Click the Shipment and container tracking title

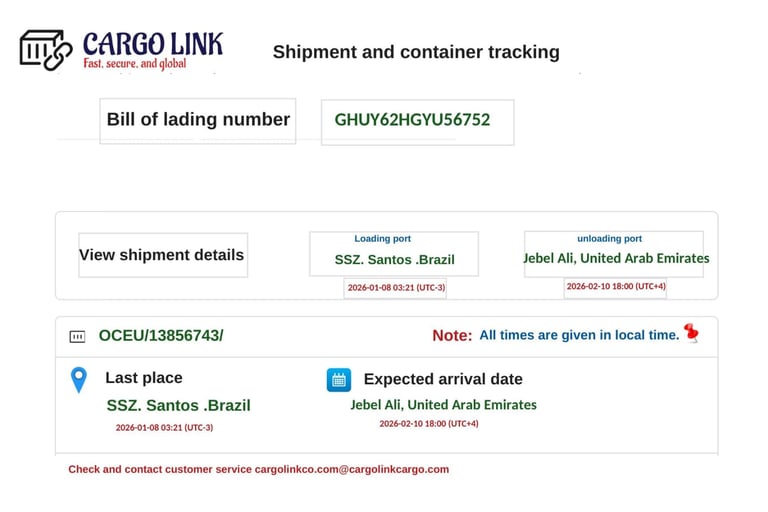416,52
